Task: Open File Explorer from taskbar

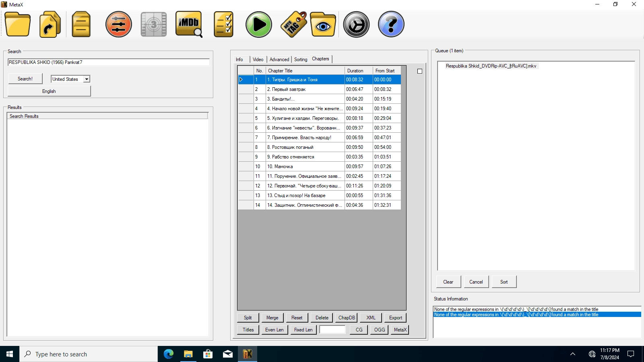Action: click(188, 354)
